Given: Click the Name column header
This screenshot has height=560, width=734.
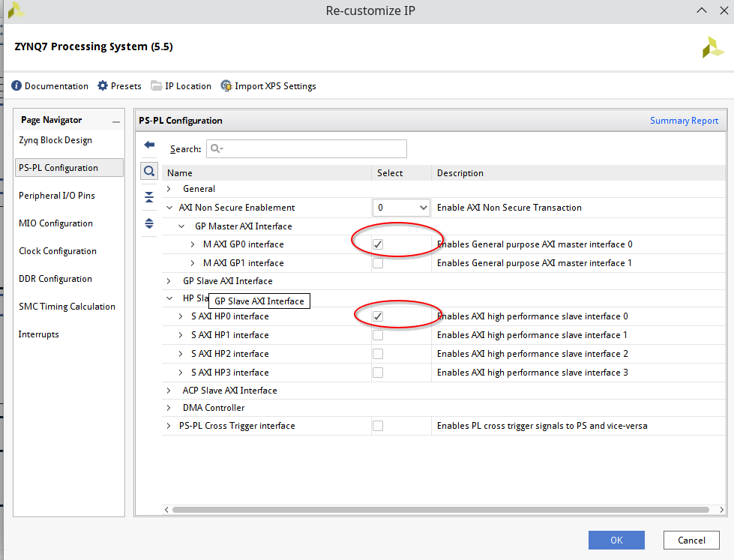Looking at the screenshot, I should tap(266, 172).
